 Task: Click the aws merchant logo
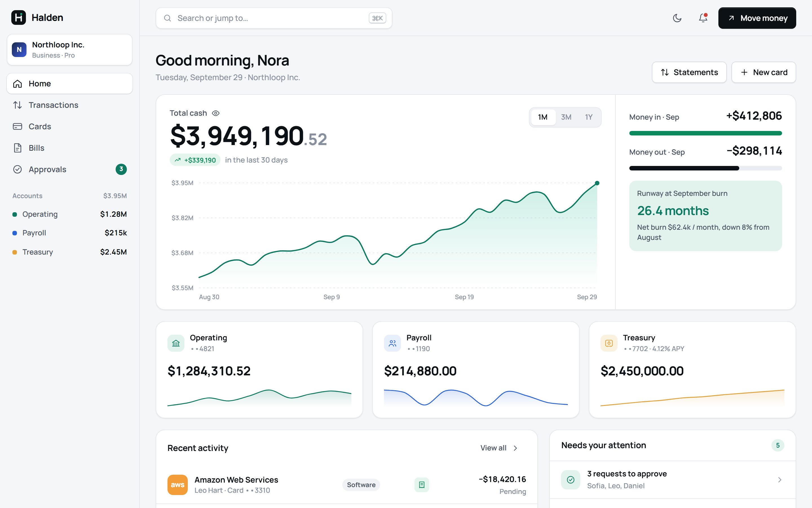click(178, 485)
